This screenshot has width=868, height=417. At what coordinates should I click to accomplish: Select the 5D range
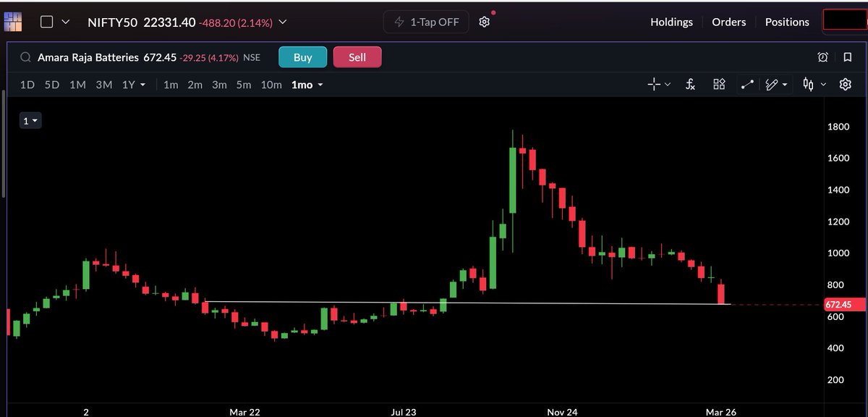[x=52, y=85]
